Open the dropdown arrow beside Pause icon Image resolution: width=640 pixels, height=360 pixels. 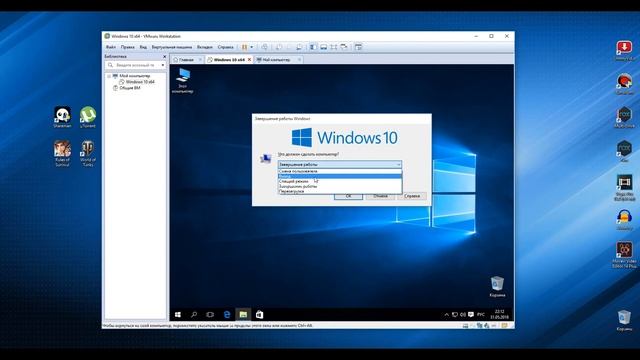tap(251, 47)
